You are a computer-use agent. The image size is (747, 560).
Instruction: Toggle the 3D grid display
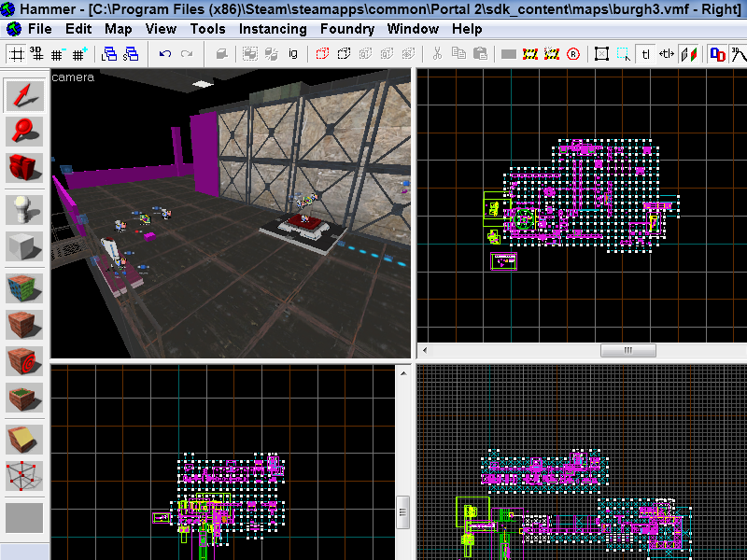pos(37,54)
